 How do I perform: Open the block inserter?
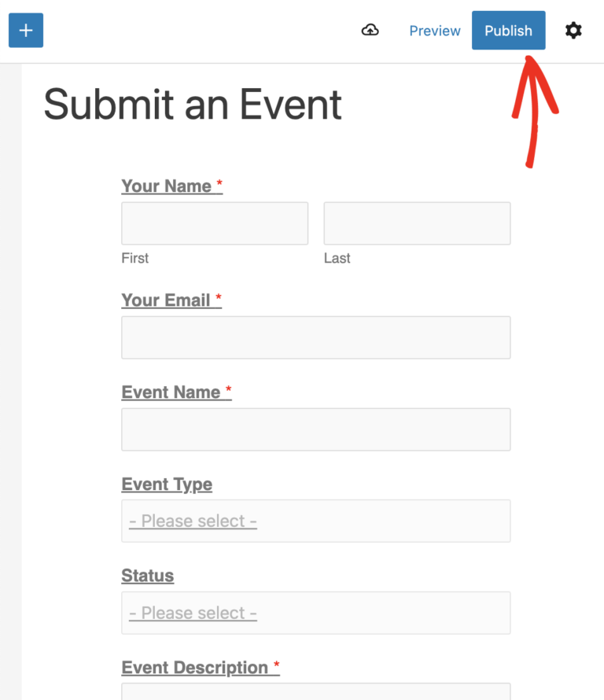(26, 30)
